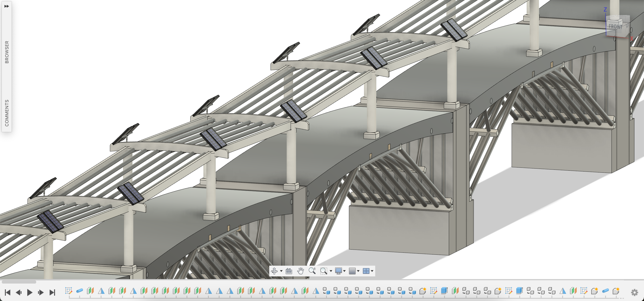Open the BROWSER side panel tab
The width and height of the screenshot is (644, 301).
[7, 52]
